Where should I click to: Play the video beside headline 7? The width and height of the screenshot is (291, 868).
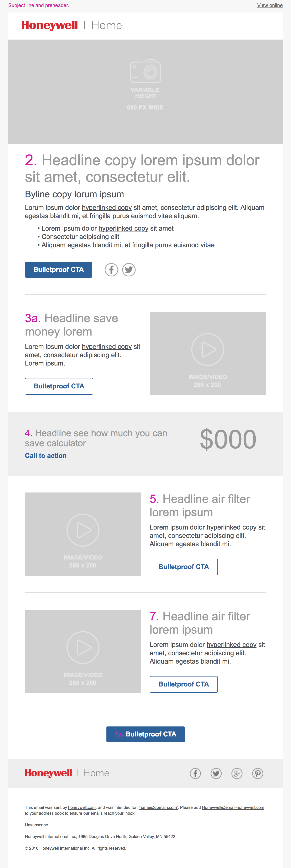[x=83, y=647]
